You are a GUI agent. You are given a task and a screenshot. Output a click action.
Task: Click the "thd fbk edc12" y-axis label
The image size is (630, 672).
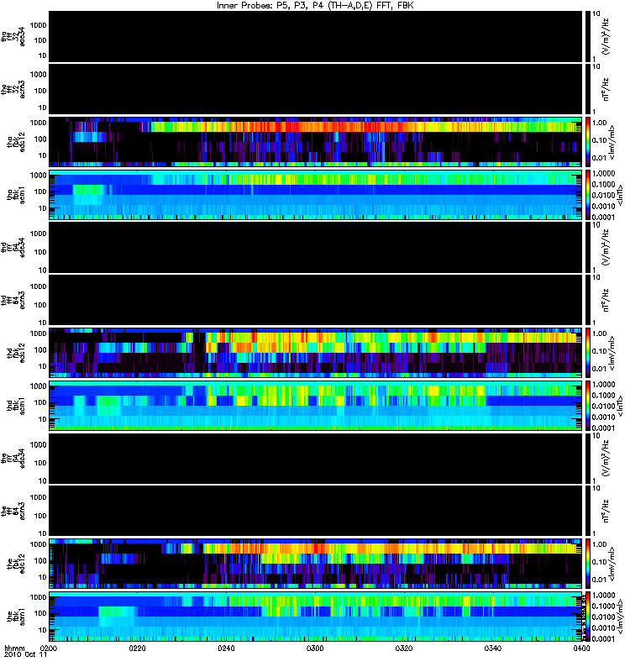click(x=16, y=353)
